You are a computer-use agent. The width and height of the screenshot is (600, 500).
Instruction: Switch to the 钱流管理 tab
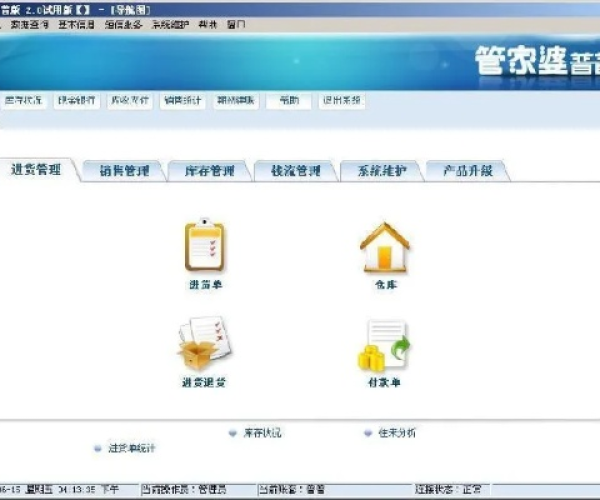pos(296,171)
